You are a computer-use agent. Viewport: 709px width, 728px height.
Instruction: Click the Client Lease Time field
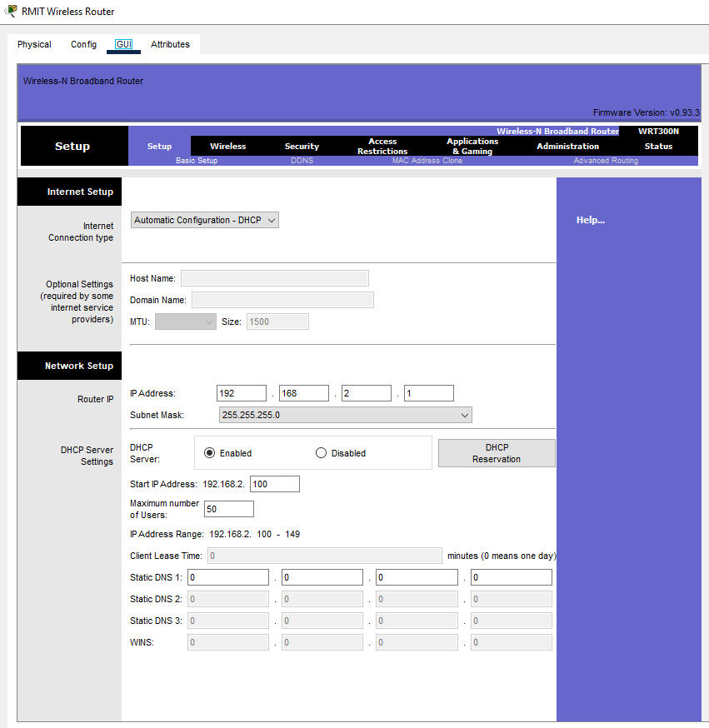pos(325,556)
